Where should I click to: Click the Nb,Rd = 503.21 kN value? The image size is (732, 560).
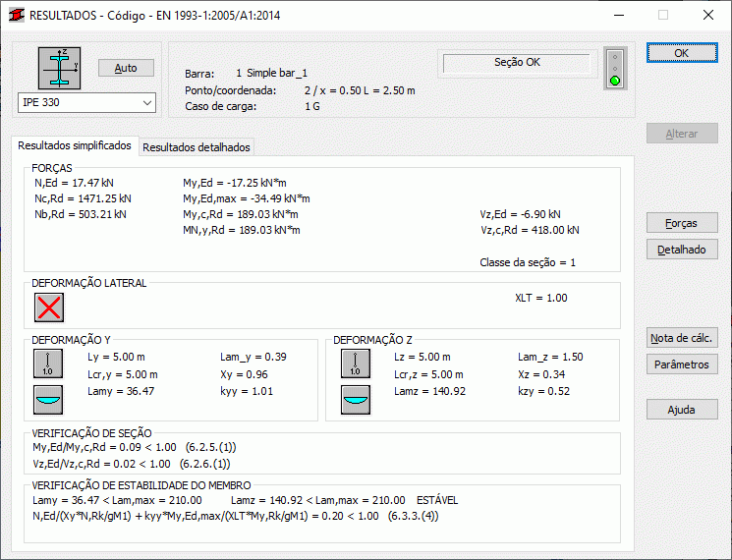point(81,214)
